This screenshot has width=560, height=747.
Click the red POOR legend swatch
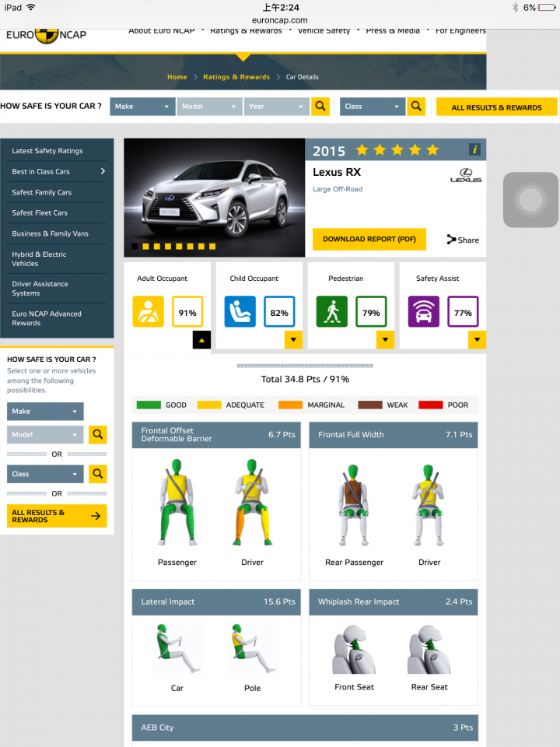tap(430, 405)
